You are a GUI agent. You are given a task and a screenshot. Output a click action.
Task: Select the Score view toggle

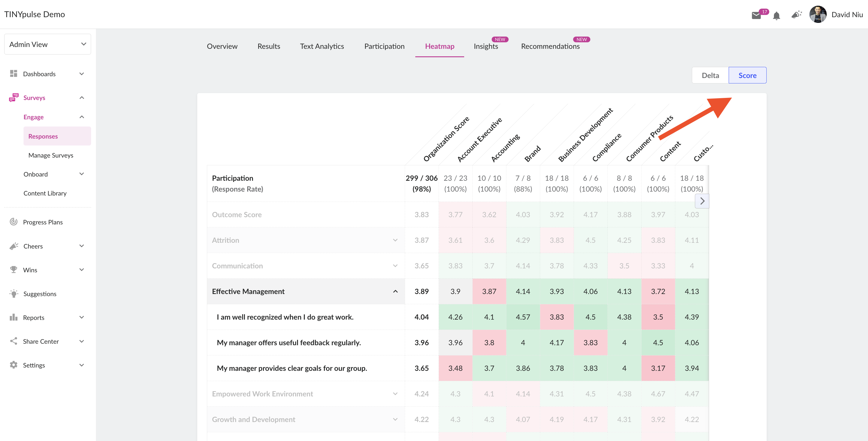point(747,75)
